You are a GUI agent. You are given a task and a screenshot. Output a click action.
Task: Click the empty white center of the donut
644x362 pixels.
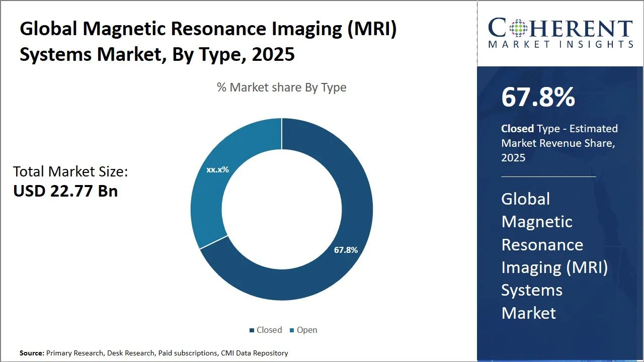click(x=282, y=210)
